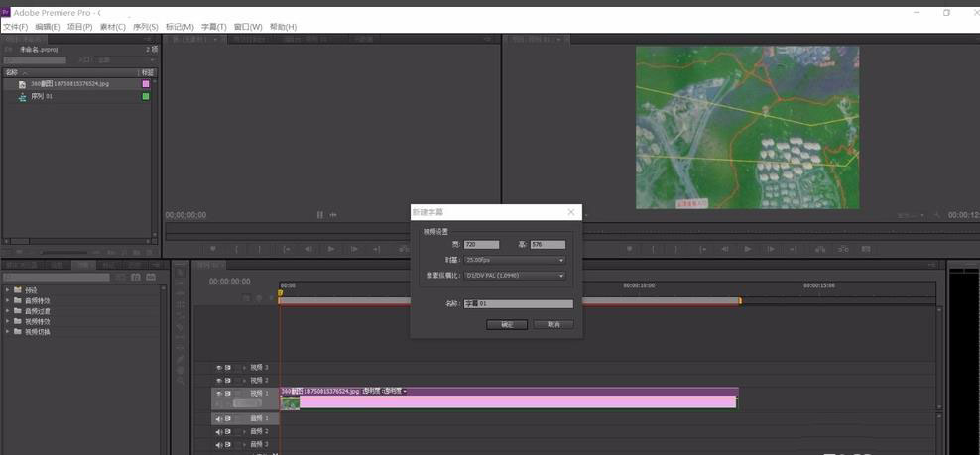
Task: Close the 新建字幕 dialog with X
Action: 571,212
